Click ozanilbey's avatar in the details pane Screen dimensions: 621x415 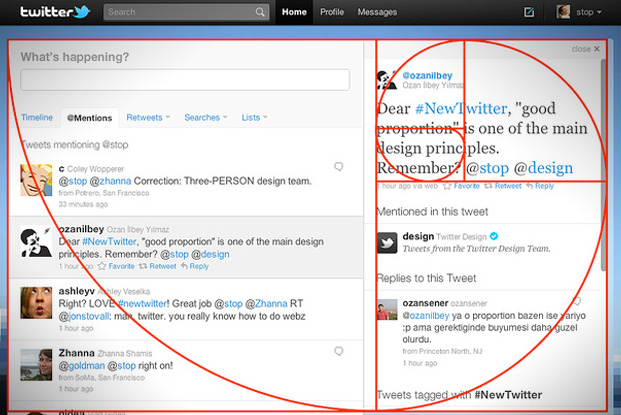(x=387, y=80)
